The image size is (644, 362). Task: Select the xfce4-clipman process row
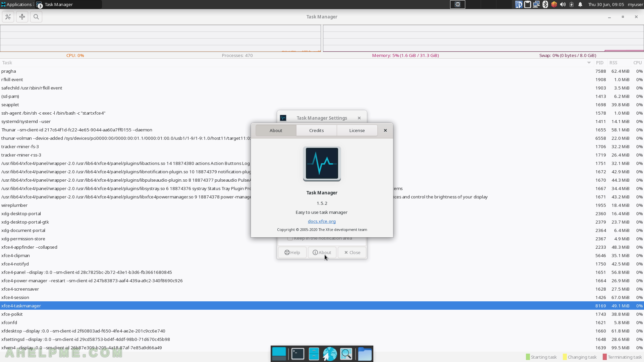322,255
